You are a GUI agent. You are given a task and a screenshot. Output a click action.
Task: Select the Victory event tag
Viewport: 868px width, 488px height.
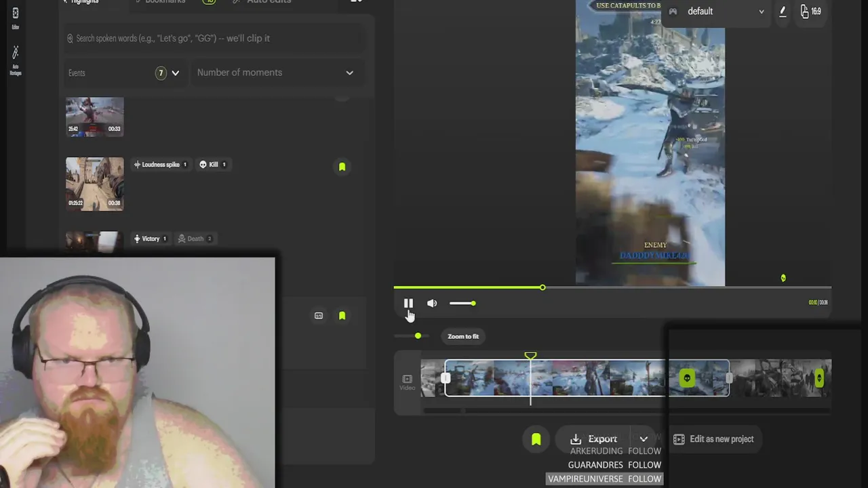pos(151,239)
